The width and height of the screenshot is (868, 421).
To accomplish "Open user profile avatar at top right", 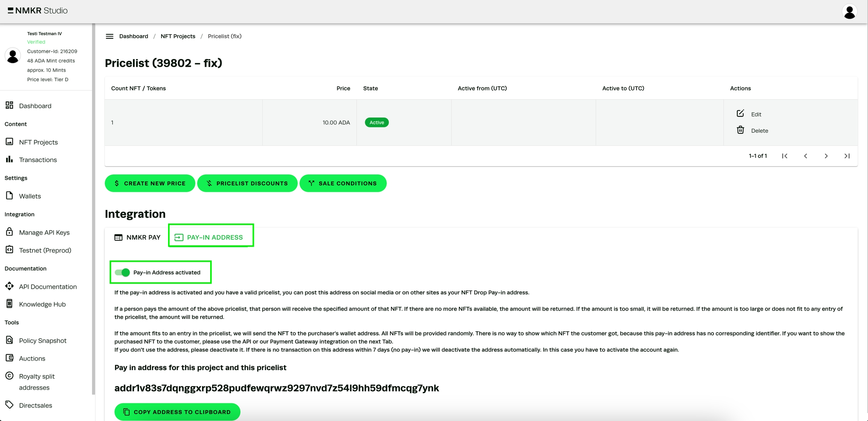I will click(x=849, y=11).
